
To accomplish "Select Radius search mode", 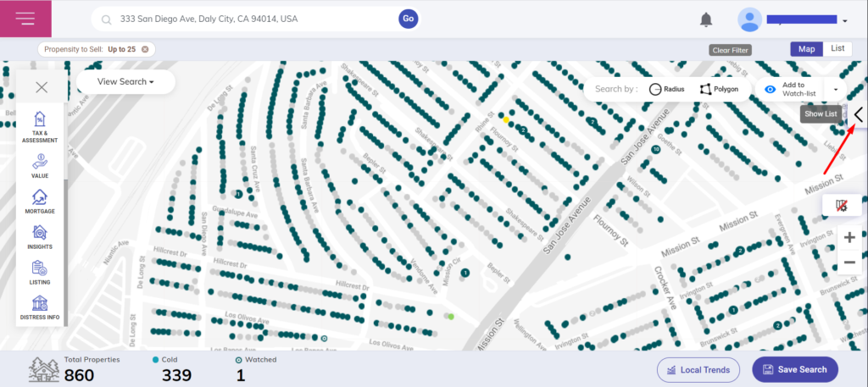I will [x=667, y=89].
